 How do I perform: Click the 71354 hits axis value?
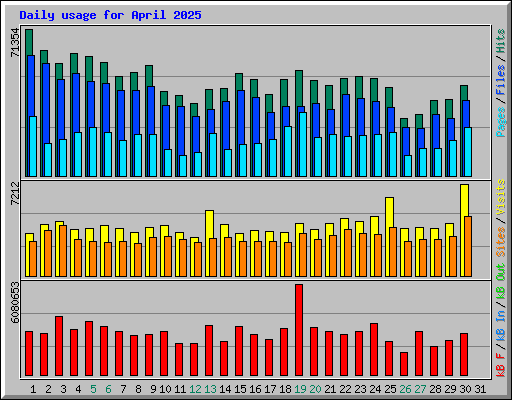tap(15, 42)
